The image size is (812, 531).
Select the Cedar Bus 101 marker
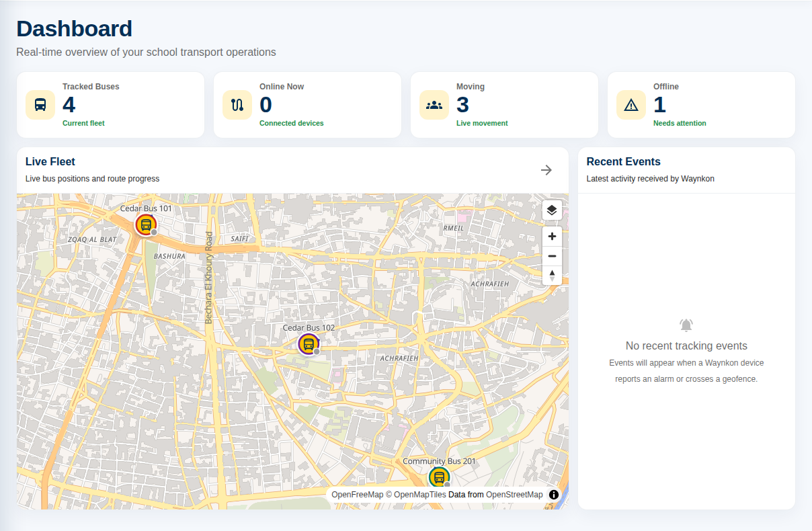pos(146,225)
